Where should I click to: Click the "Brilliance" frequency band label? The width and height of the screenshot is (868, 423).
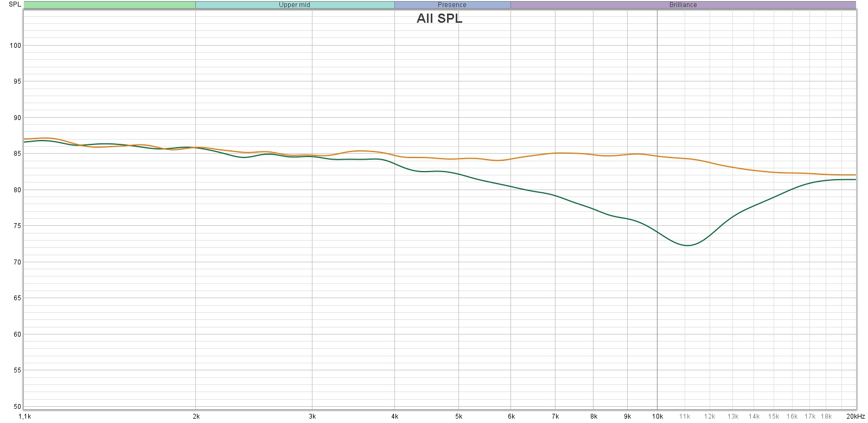click(683, 5)
